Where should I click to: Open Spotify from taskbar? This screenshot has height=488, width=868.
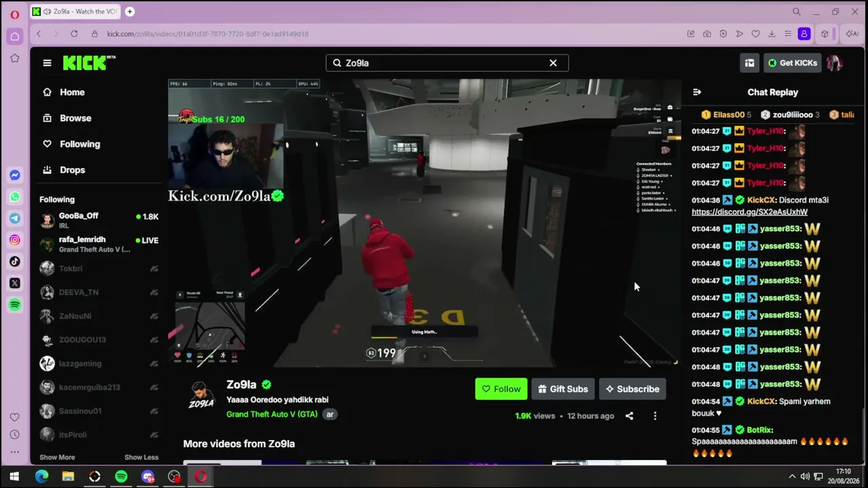point(121,476)
